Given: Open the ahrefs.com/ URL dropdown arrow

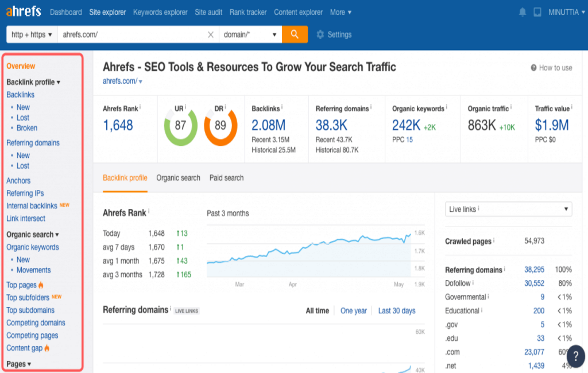Looking at the screenshot, I should 141,81.
